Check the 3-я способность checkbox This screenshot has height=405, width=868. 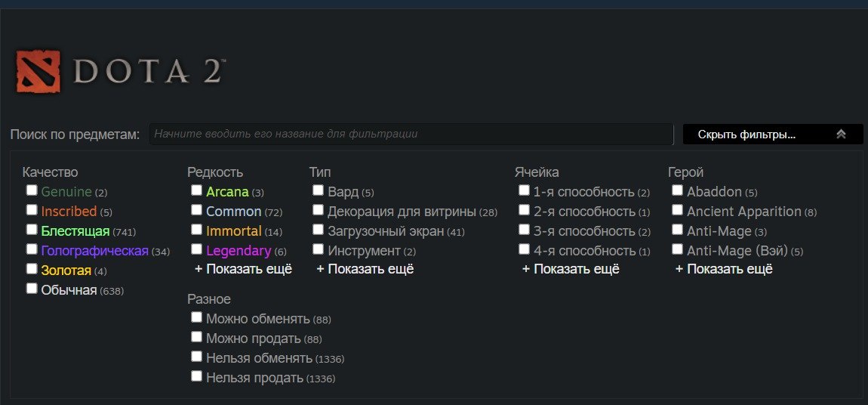[x=524, y=230]
